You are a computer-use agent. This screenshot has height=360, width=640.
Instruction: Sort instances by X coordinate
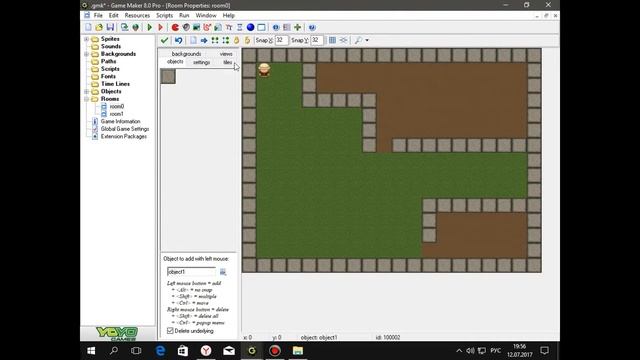(x=215, y=40)
